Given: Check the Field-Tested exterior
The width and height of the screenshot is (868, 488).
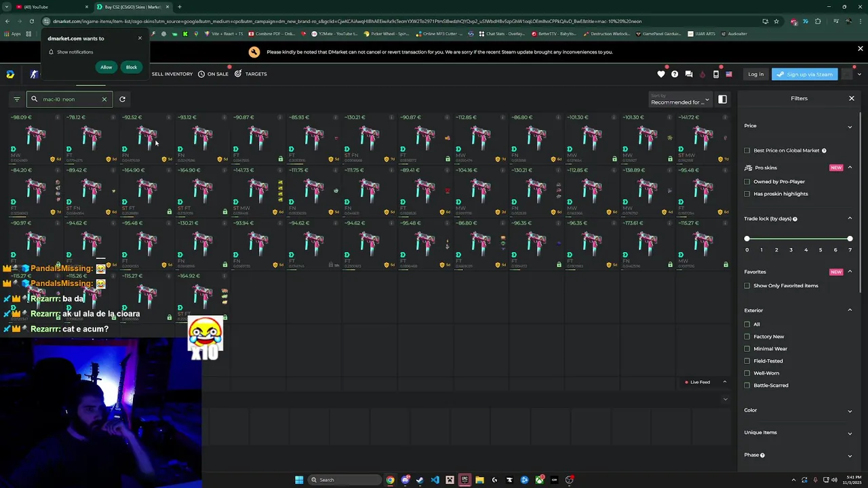Looking at the screenshot, I should [x=747, y=361].
